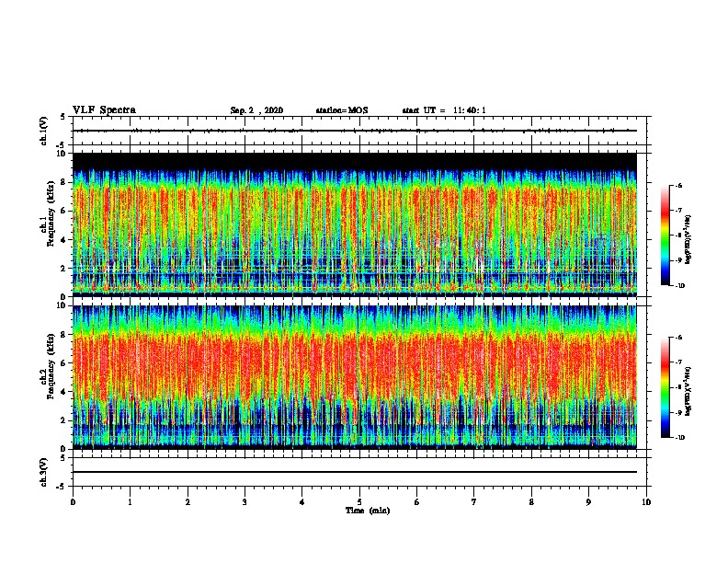Click the ch.1 colorbar log(PSD) unit label
Image resolution: width=728 pixels, height=563 pixels.
688,240
